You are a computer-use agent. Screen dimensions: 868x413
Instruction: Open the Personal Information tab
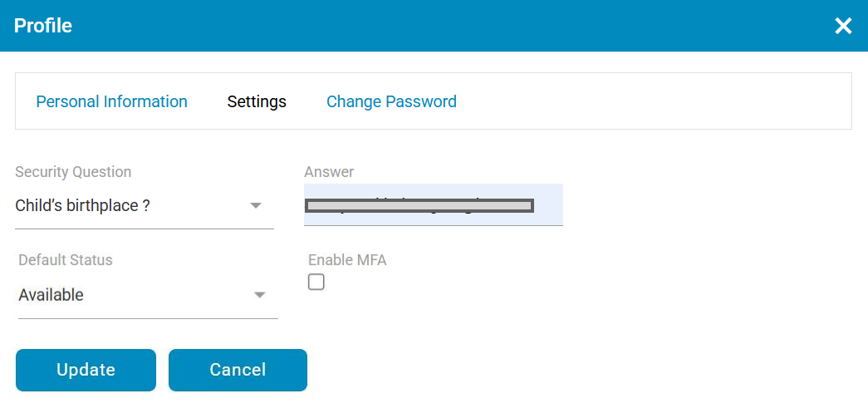111,101
